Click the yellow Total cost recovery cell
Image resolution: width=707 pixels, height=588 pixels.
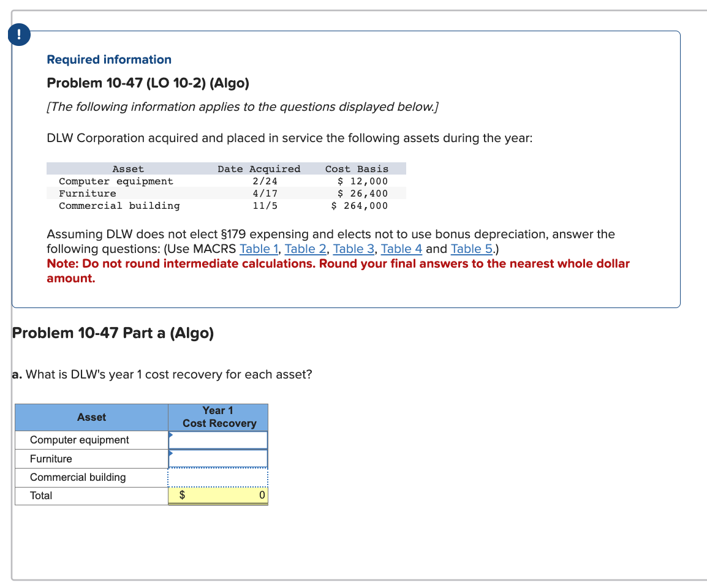[217, 496]
